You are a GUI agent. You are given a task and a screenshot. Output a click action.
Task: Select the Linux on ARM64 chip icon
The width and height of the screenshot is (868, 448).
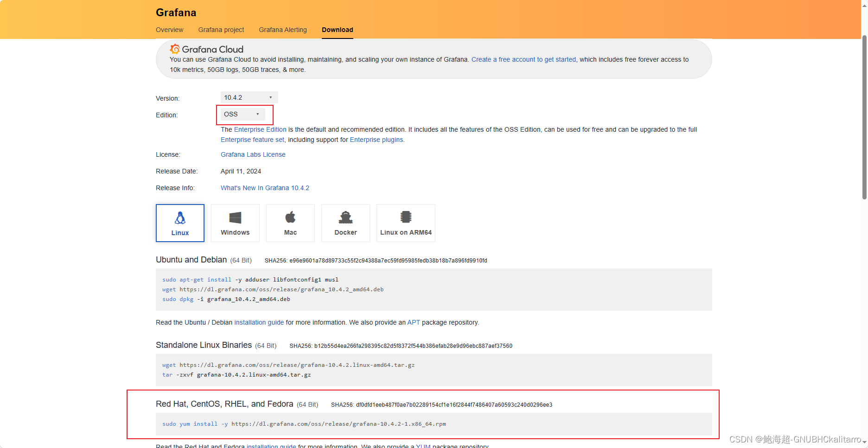(x=406, y=217)
